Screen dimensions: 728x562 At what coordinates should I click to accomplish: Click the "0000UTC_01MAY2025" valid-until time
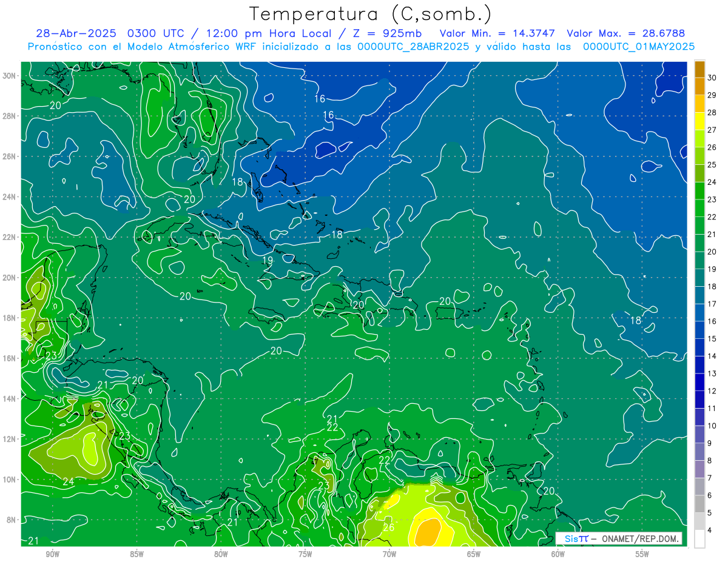click(x=638, y=47)
